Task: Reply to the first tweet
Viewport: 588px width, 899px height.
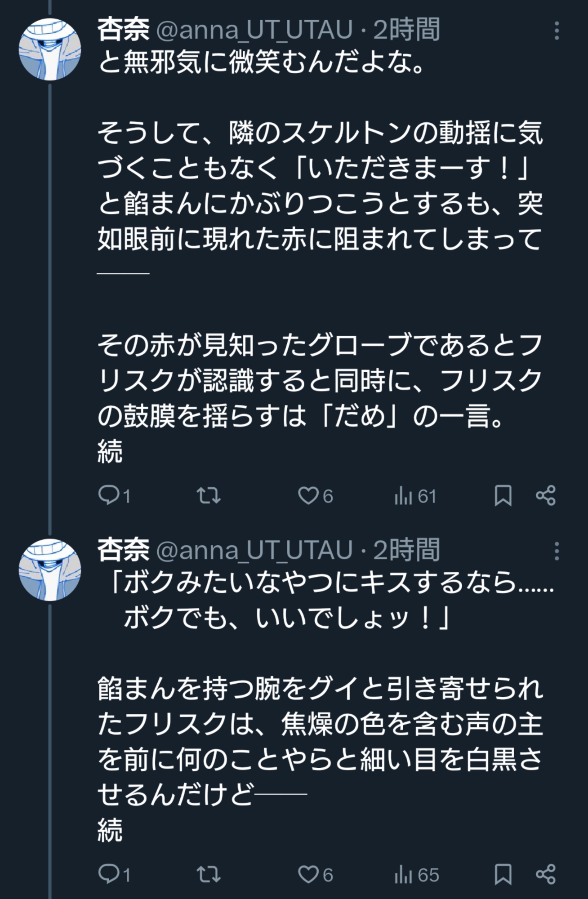Action: (108, 496)
